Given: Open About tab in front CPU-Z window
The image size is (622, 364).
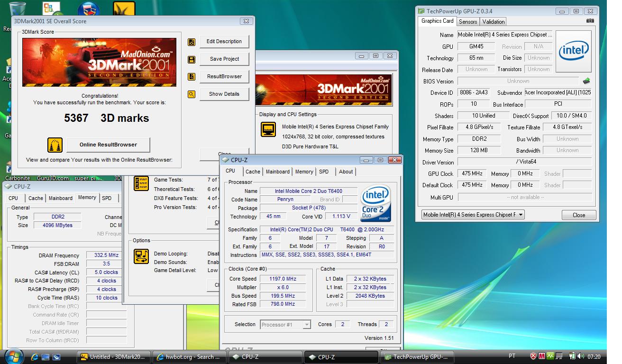Looking at the screenshot, I should [x=346, y=172].
